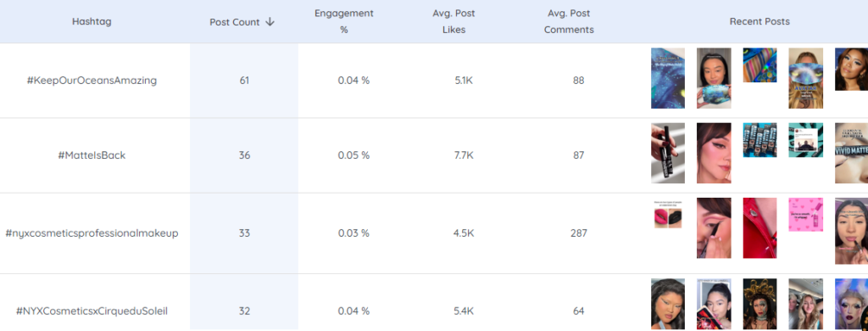The image size is (868, 331).
Task: Open the colorful eyeshadow palette thumbnail
Action: [759, 65]
